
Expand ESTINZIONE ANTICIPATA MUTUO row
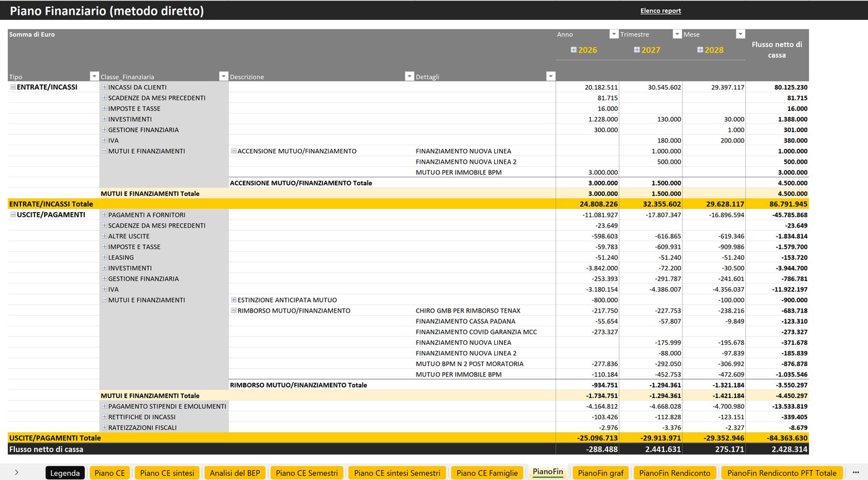pyautogui.click(x=234, y=300)
